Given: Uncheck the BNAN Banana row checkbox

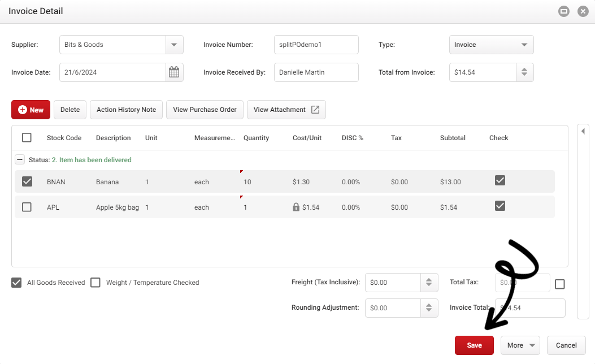Looking at the screenshot, I should tap(27, 181).
